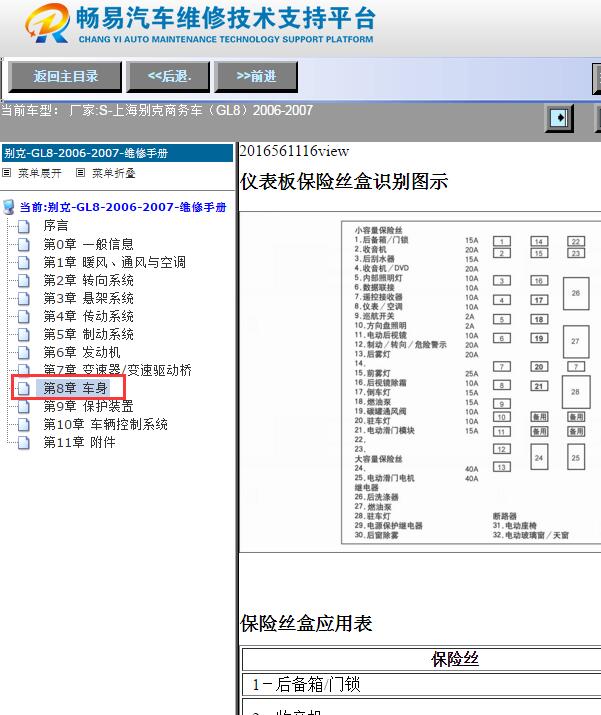
Task: Open 第9章 保护装置
Action: tap(88, 406)
